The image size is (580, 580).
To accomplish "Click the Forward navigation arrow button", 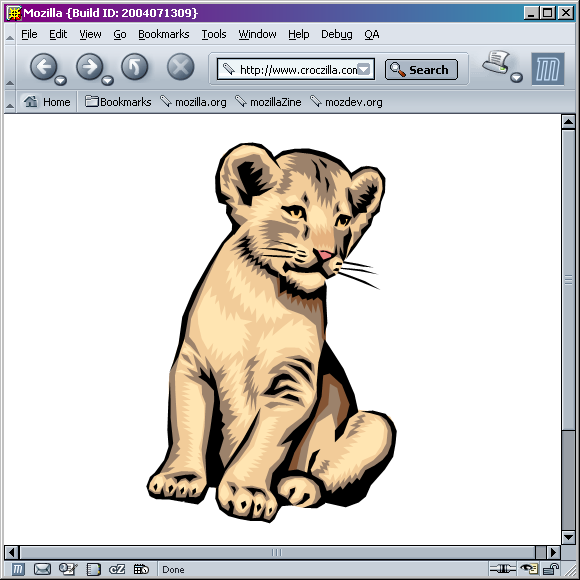I will coord(90,67).
